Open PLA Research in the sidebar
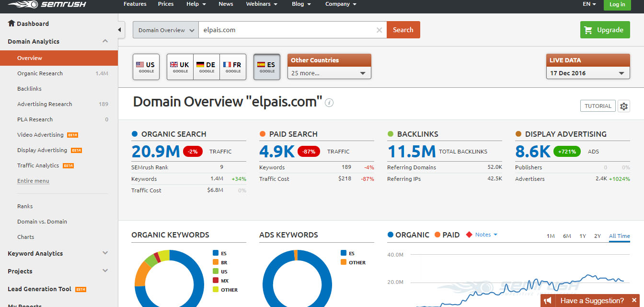This screenshot has height=307, width=644. click(35, 119)
